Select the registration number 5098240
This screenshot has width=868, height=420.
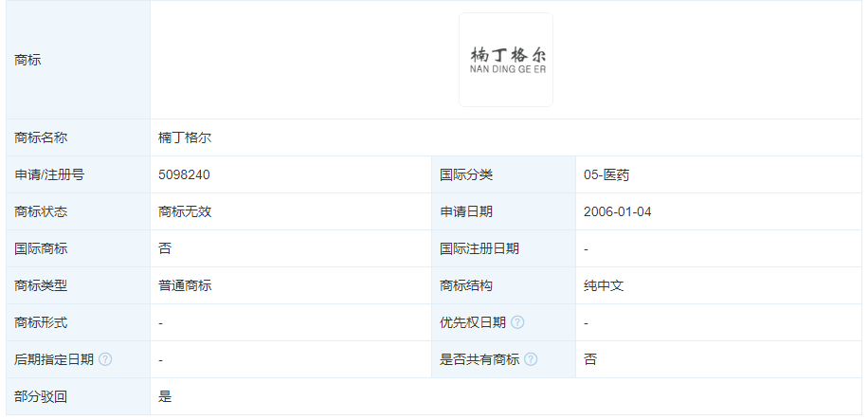pyautogui.click(x=184, y=174)
